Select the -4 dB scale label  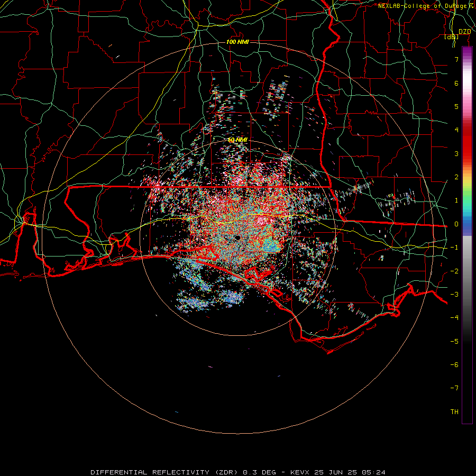tap(454, 318)
